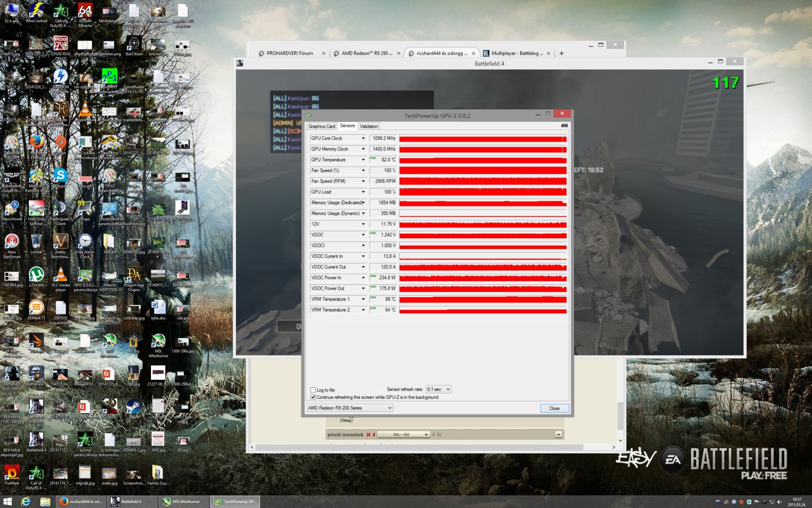Open Skype desktop icon
The height and width of the screenshot is (508, 812).
pyautogui.click(x=60, y=178)
